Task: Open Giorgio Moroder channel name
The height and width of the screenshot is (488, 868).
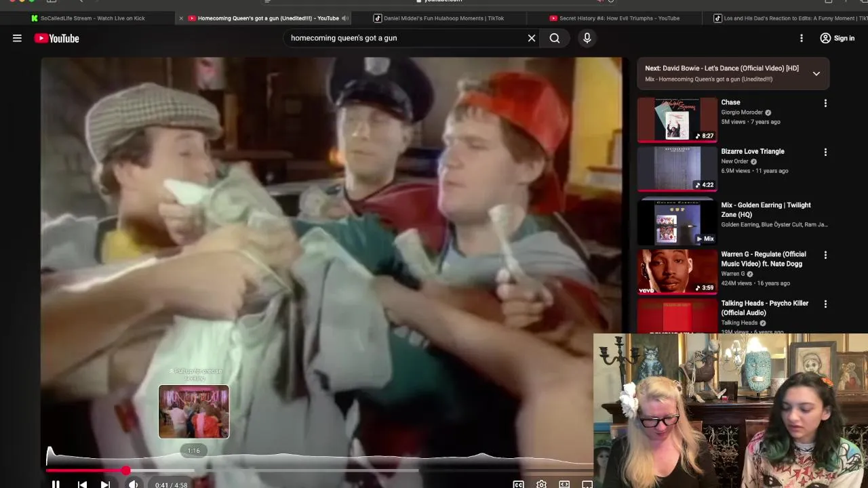Action: 742,113
